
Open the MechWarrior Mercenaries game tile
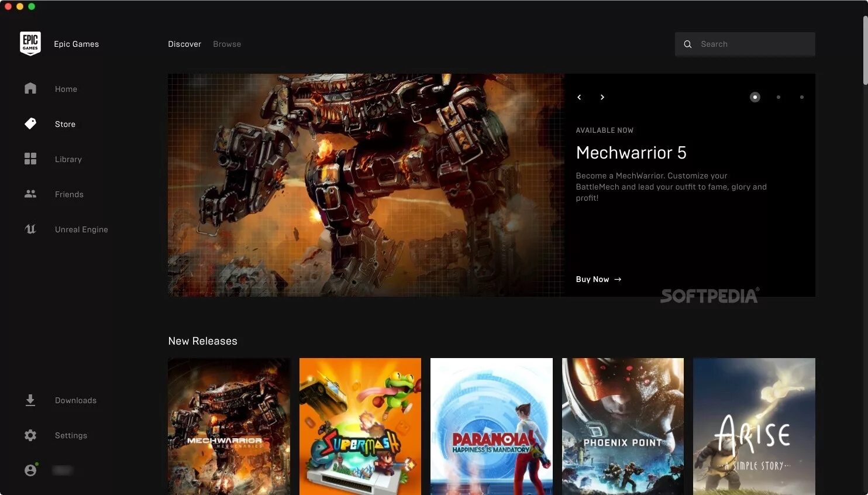229,427
